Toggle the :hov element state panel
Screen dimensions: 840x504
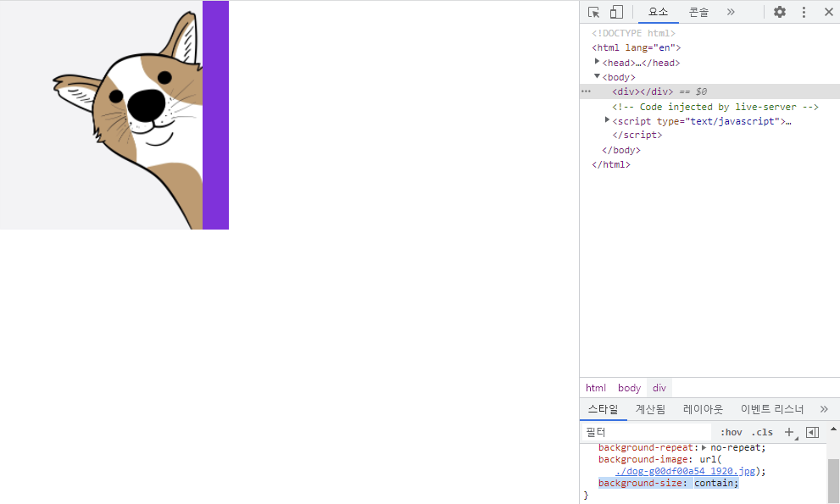click(731, 432)
